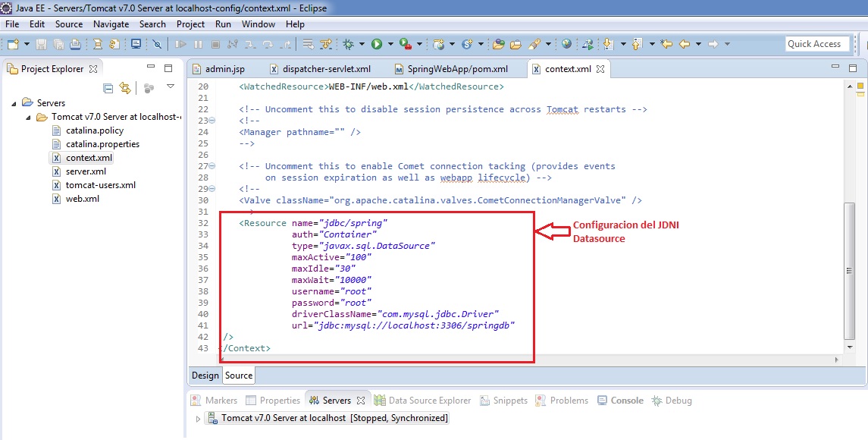The width and height of the screenshot is (868, 440).
Task: Collapse the Tomcat v7.0 Server tree node
Action: click(30, 116)
